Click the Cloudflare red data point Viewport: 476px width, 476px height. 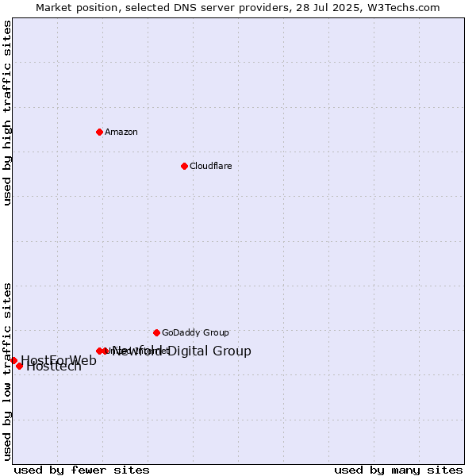[184, 166]
